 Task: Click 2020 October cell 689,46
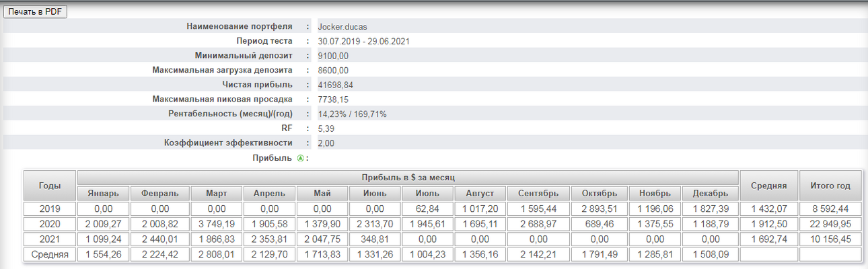pos(600,224)
